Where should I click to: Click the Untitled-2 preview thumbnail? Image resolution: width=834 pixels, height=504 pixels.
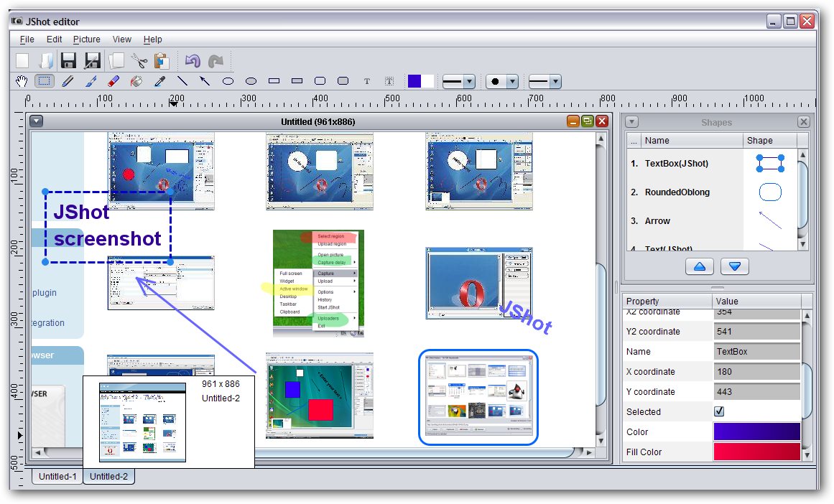pos(142,422)
